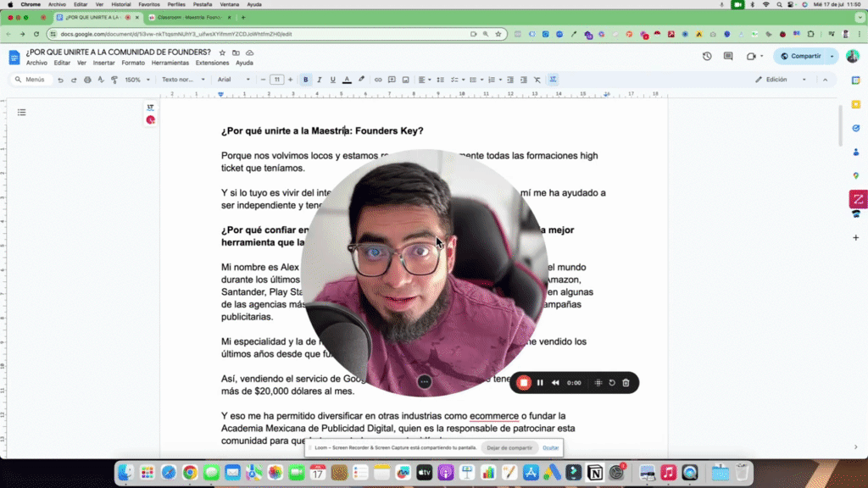Click the Ocultar link
The height and width of the screenshot is (488, 868).
coord(550,447)
